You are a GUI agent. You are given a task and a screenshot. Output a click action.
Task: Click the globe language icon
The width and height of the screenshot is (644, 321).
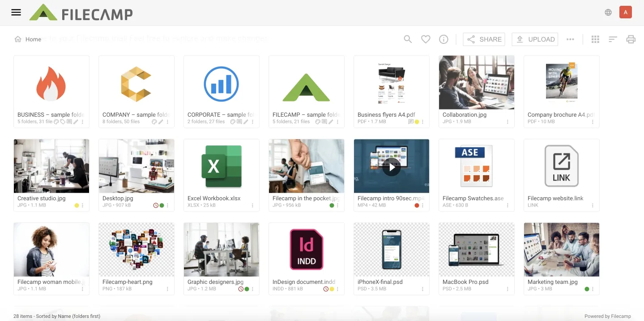(x=608, y=13)
